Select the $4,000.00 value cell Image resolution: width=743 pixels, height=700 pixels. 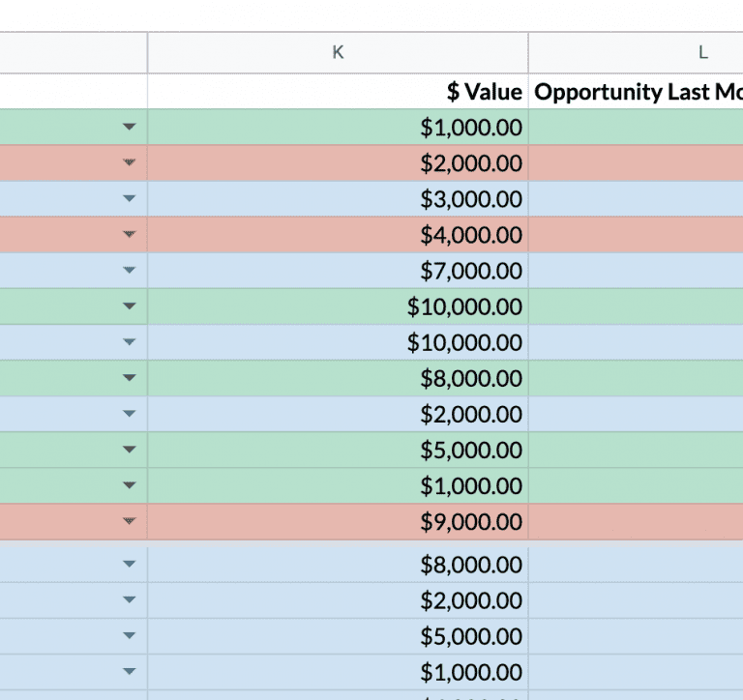[338, 234]
